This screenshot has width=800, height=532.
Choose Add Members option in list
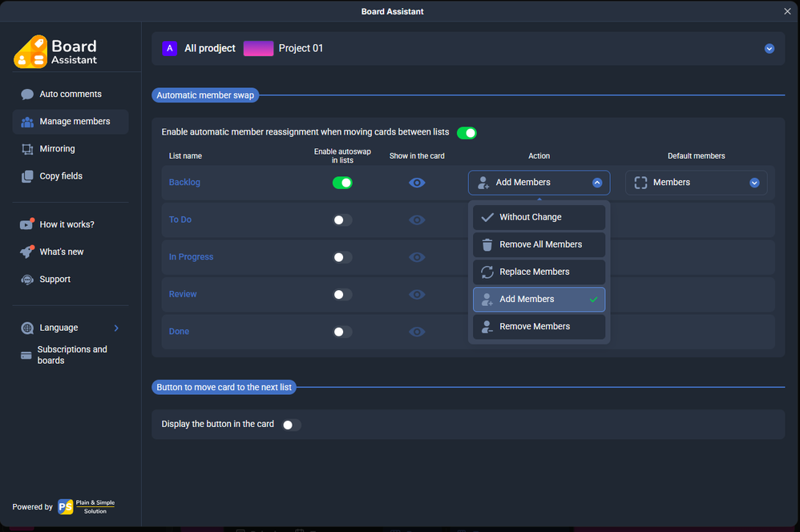point(539,300)
